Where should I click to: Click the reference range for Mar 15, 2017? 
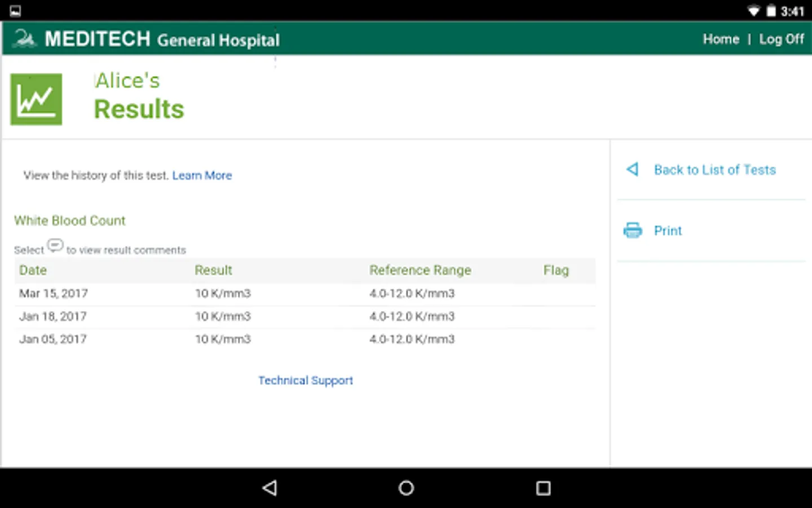(412, 294)
